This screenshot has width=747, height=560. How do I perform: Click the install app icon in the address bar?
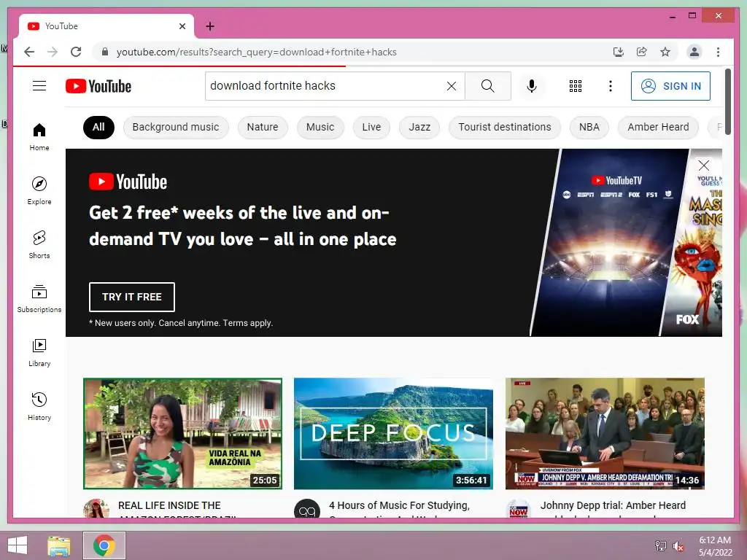point(619,52)
